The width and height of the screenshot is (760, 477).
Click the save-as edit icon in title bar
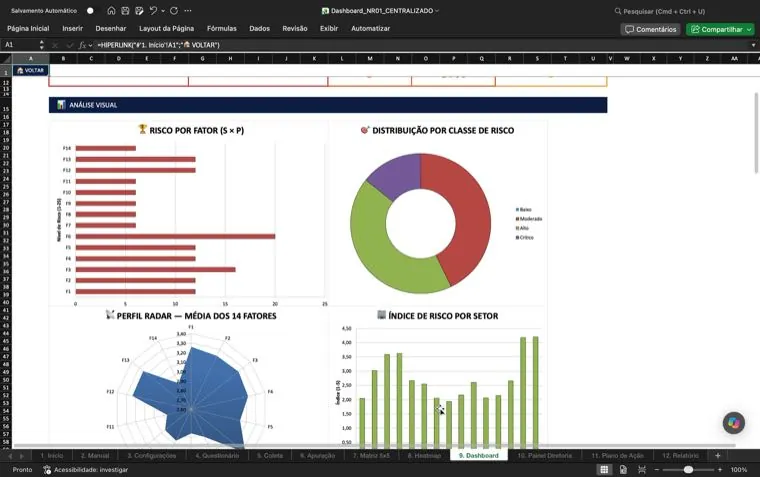(x=140, y=11)
